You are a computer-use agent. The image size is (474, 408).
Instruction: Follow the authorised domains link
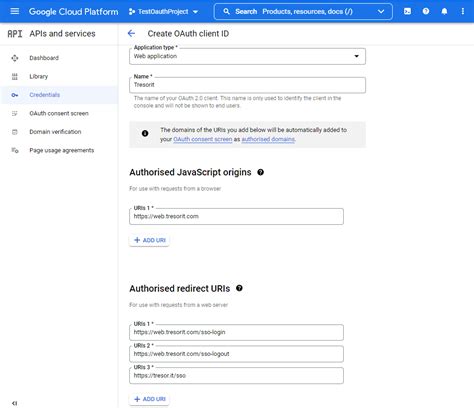(268, 139)
